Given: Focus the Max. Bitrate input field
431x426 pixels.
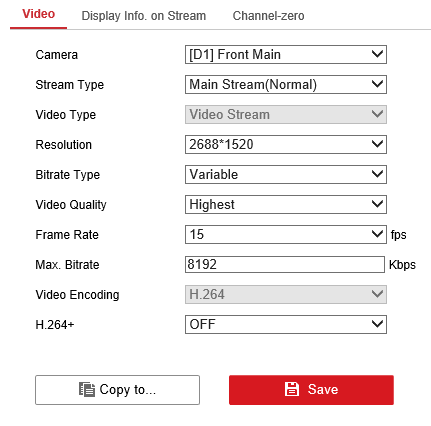Looking at the screenshot, I should 285,264.
